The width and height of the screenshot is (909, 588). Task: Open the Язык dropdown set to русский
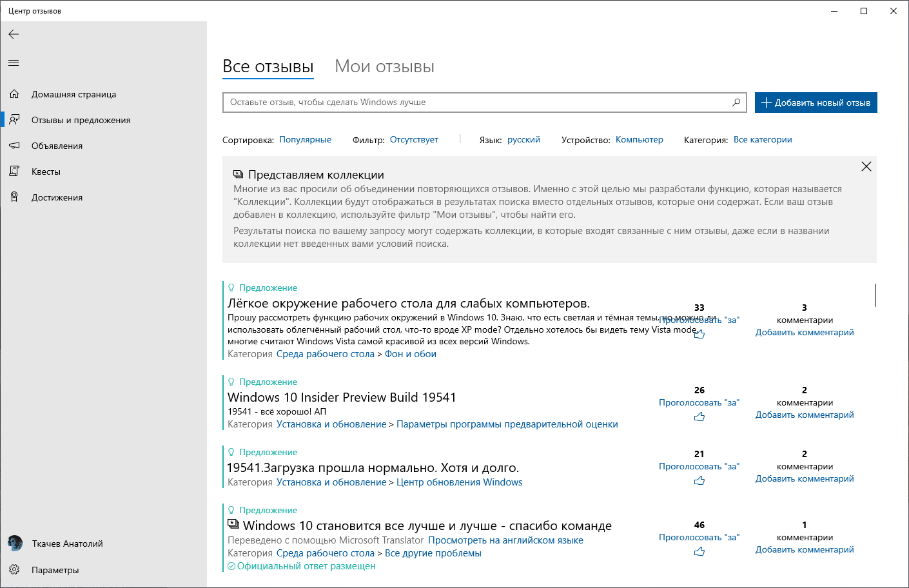tap(523, 140)
